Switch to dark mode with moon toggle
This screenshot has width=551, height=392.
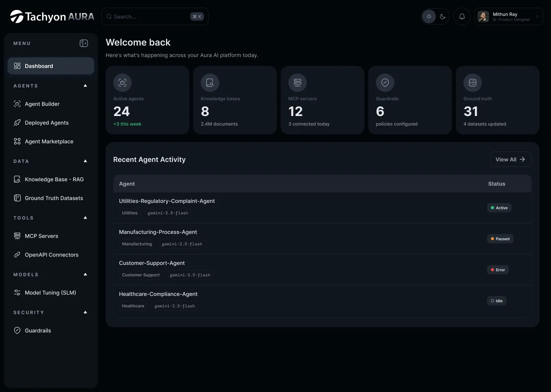[443, 16]
